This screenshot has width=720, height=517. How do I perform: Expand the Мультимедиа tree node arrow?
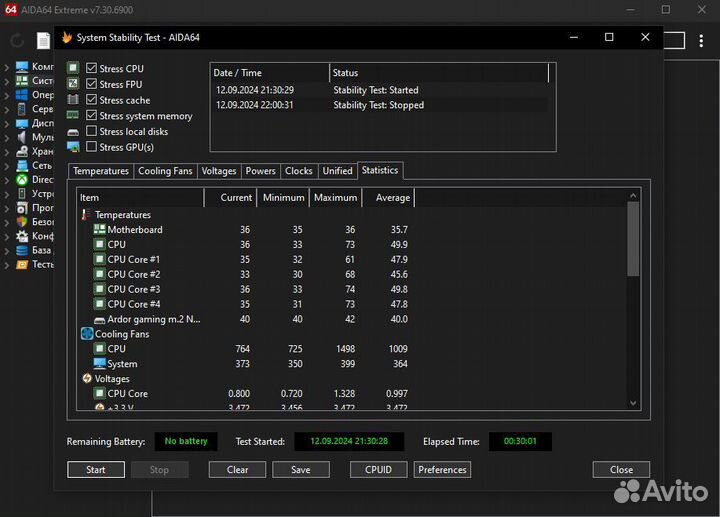point(6,138)
